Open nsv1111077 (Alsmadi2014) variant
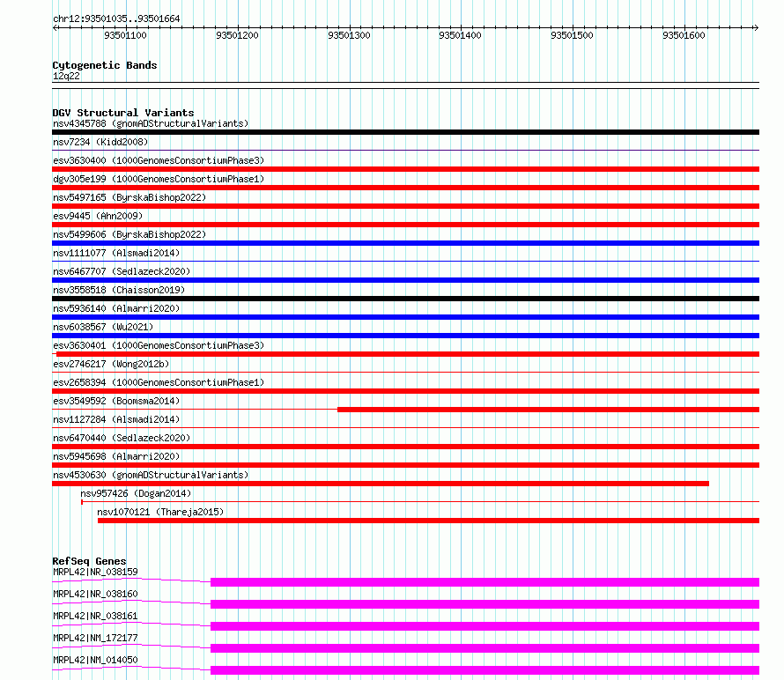 click(116, 253)
